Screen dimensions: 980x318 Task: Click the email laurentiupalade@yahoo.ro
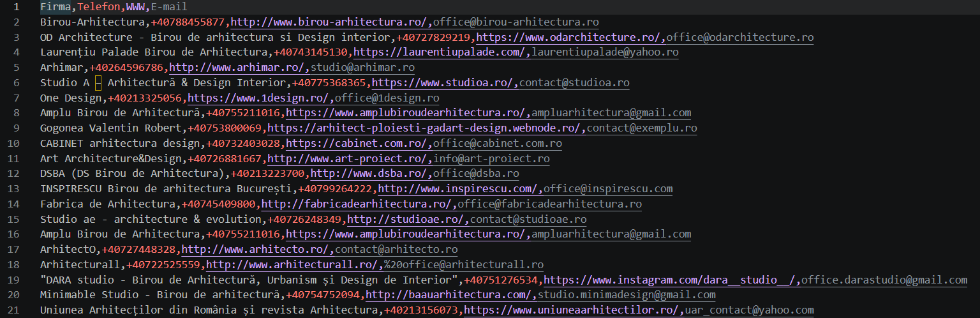[605, 53]
